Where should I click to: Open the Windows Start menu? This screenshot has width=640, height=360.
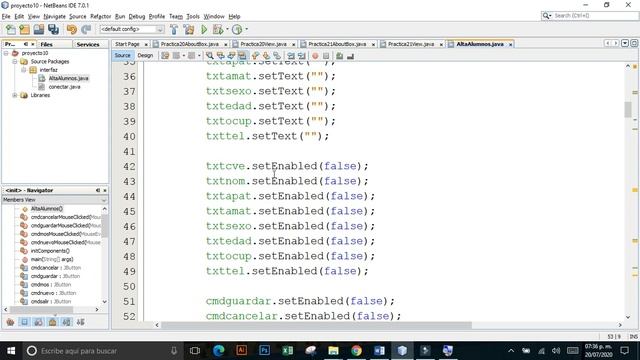click(11, 351)
